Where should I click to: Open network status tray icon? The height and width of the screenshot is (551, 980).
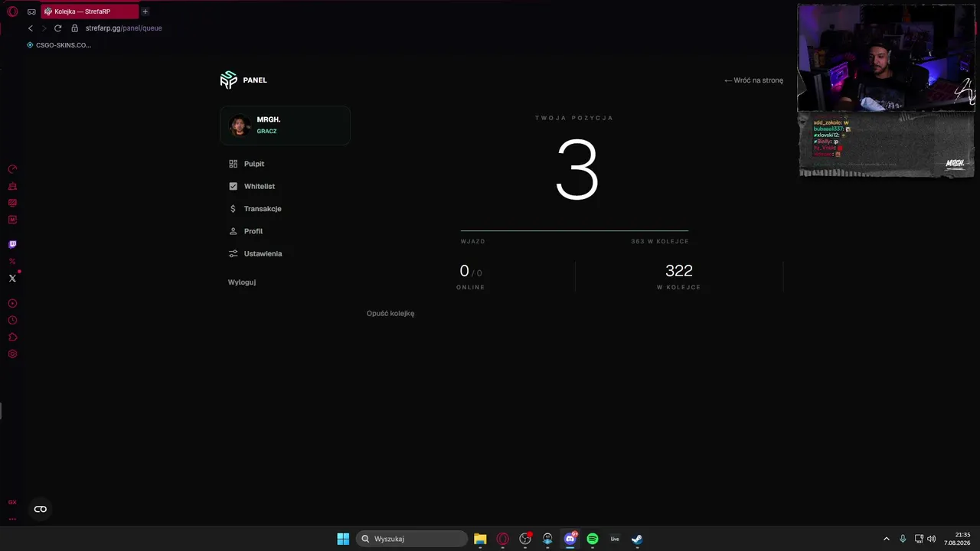point(920,539)
